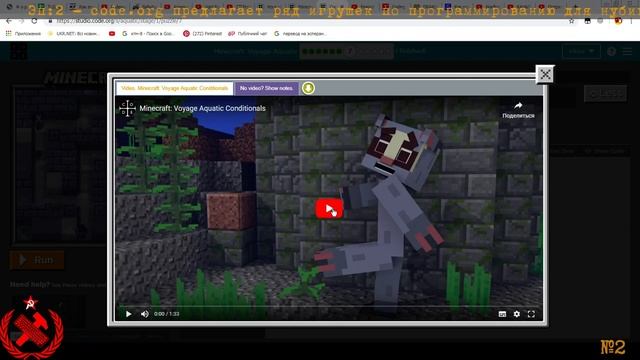Open the Публічний чат bookmark
Screen dimensions: 640x360
click(x=247, y=33)
